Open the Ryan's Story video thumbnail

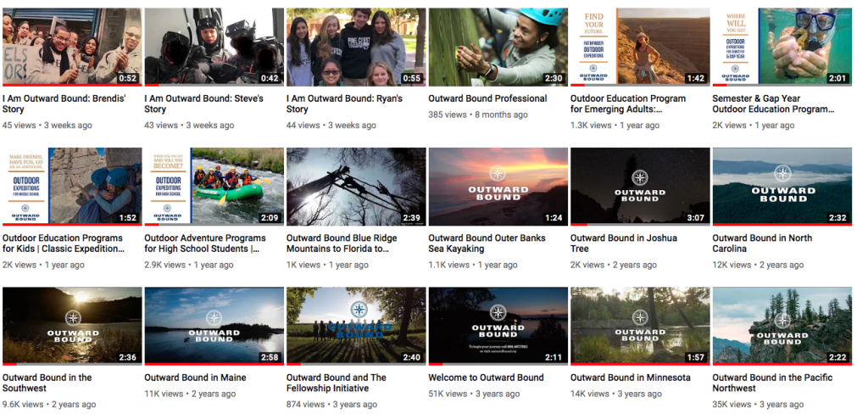click(356, 47)
